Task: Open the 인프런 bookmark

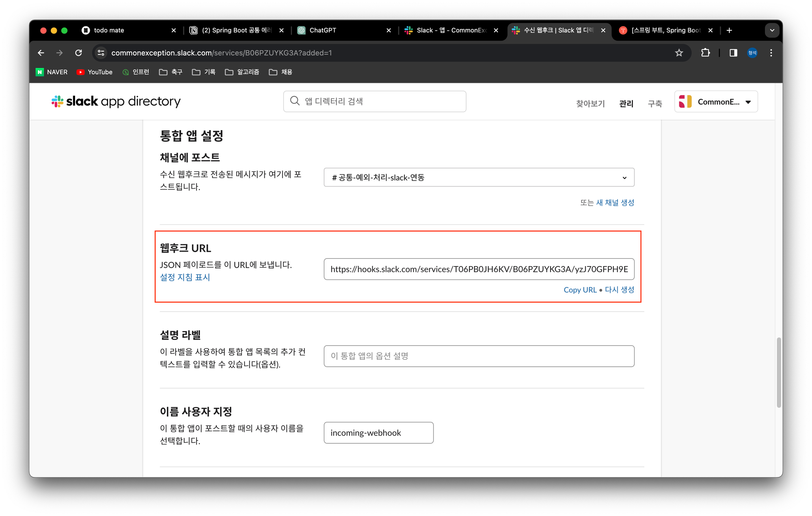Action: (136, 72)
